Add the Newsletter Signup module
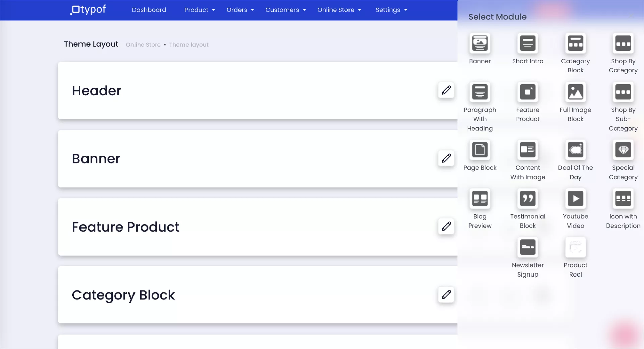644x349 pixels. 527,247
